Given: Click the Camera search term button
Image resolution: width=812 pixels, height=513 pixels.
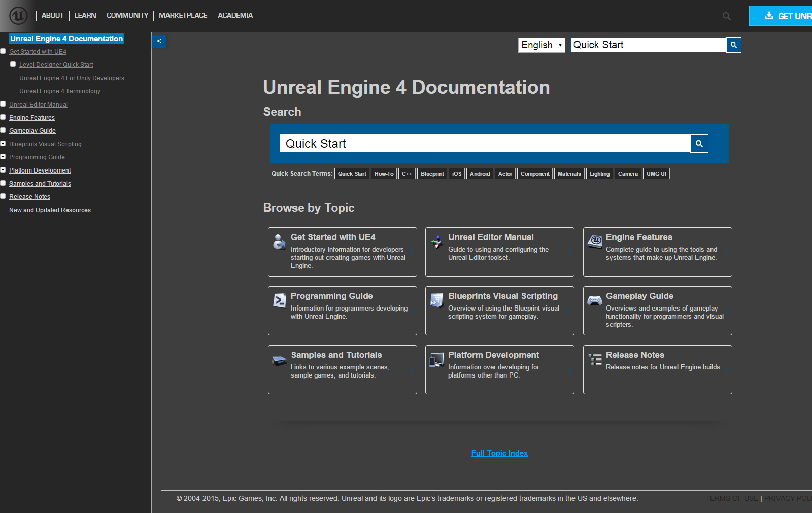Looking at the screenshot, I should click(x=628, y=174).
